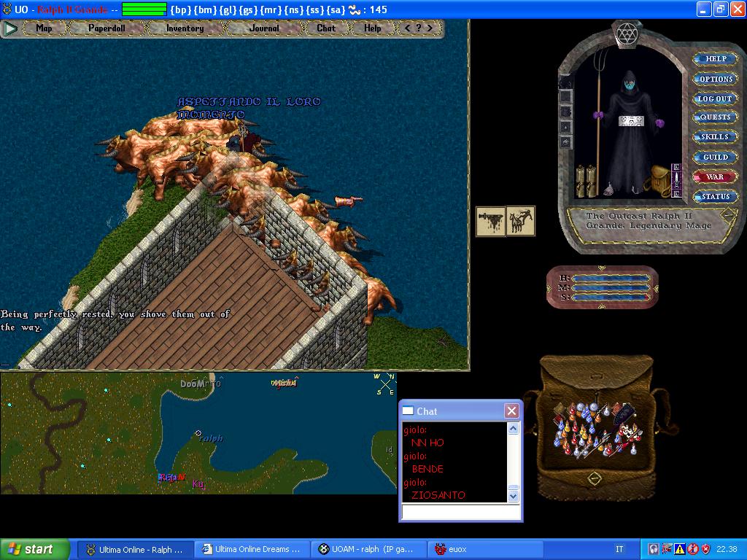Click the green health bar in the title bar
This screenshot has width=747, height=560.
pyautogui.click(x=144, y=9)
